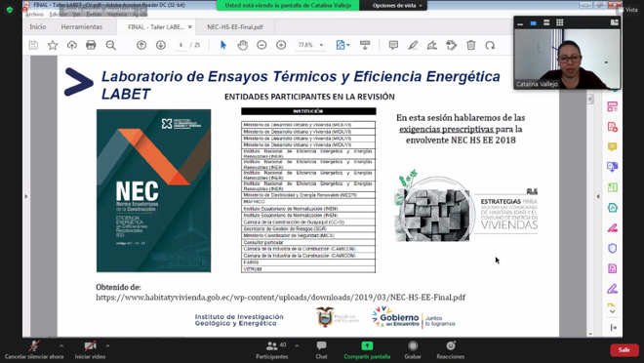
Task: Click the sign document pen icon
Action: [432, 45]
